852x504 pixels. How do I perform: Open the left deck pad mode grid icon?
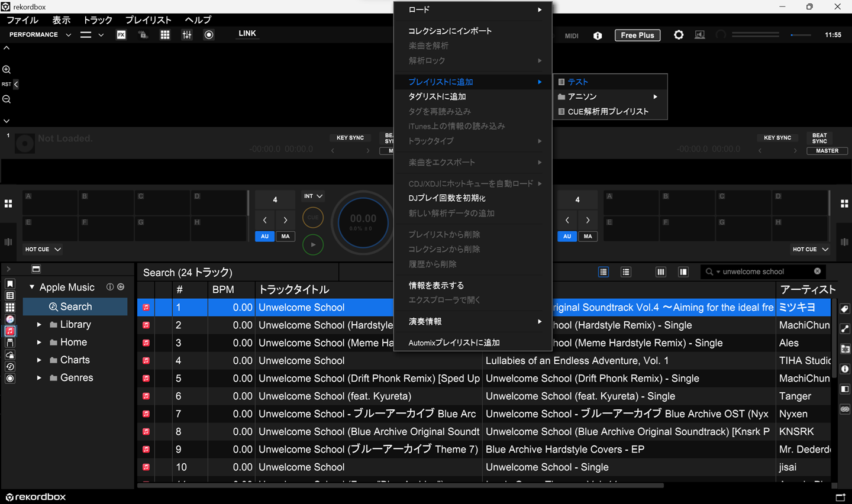(8, 203)
